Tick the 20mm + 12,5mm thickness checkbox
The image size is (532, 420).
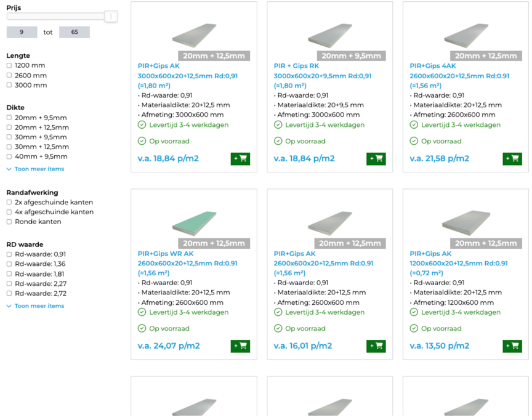pyautogui.click(x=9, y=127)
